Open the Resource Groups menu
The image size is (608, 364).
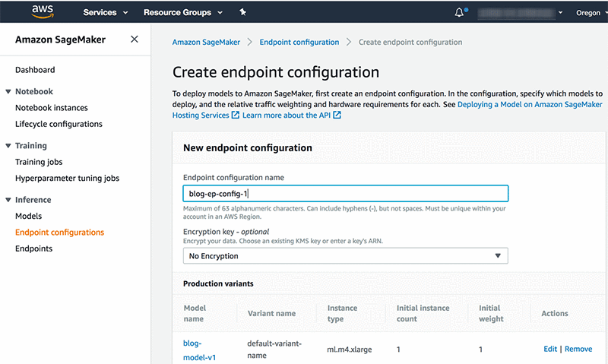point(182,12)
